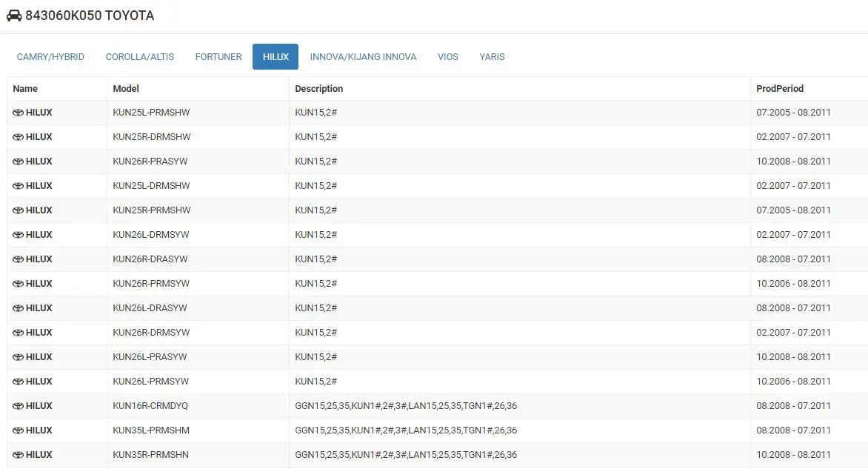Select the FORTUNER tab
This screenshot has width=868, height=469.
[218, 56]
